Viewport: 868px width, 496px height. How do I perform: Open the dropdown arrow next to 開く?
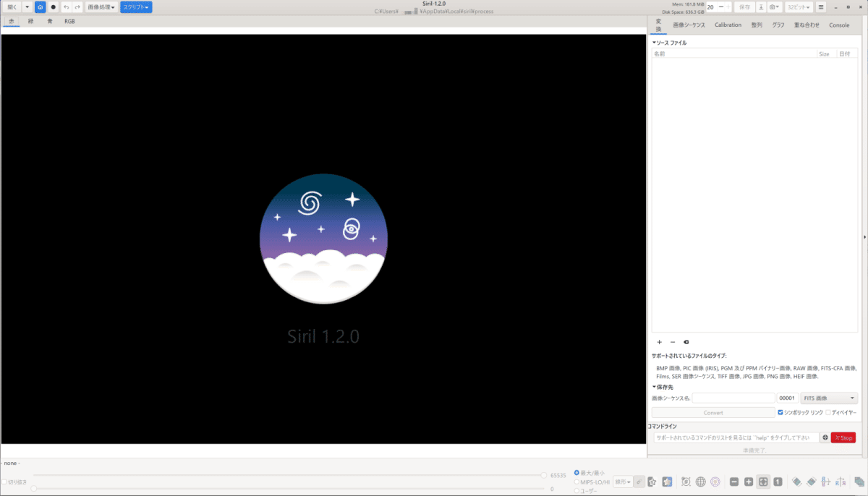[27, 7]
